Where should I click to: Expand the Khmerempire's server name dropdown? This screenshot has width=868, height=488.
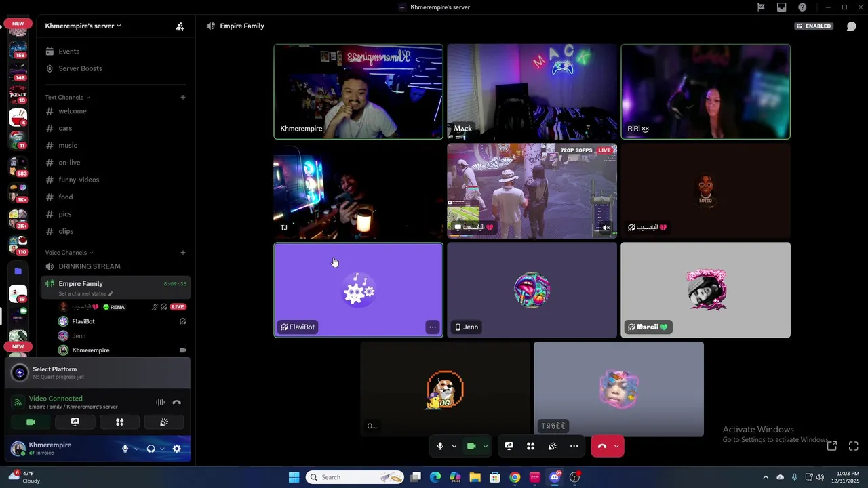(x=83, y=26)
